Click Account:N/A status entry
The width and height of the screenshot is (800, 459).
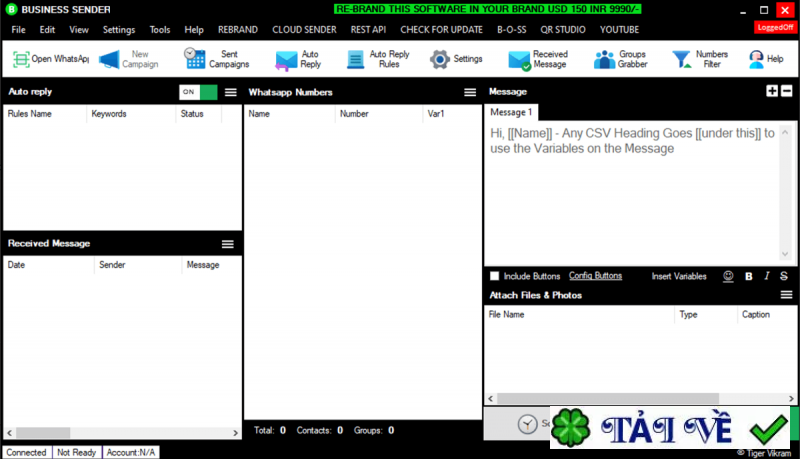[131, 452]
